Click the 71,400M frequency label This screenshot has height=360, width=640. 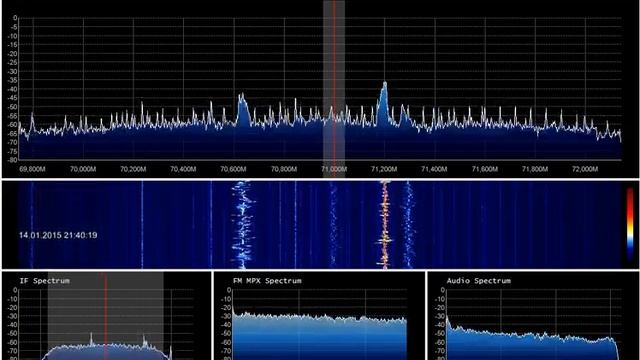click(434, 169)
